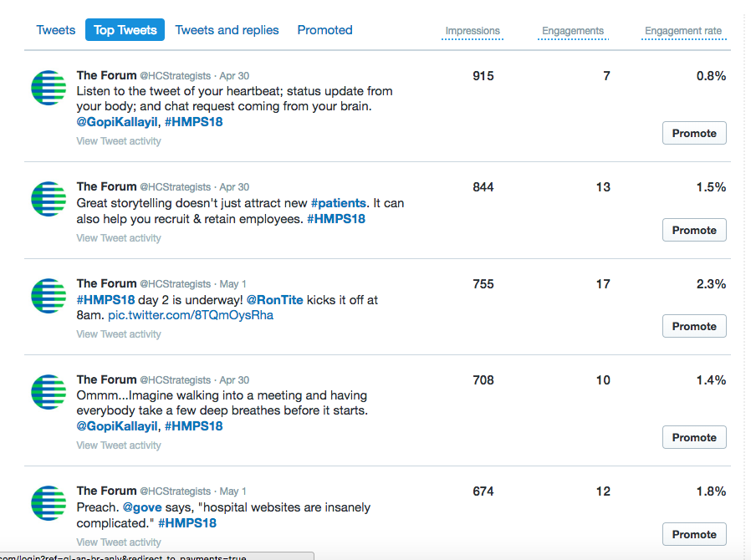Click the Impressions column header
This screenshot has height=560, width=751.
coord(473,31)
